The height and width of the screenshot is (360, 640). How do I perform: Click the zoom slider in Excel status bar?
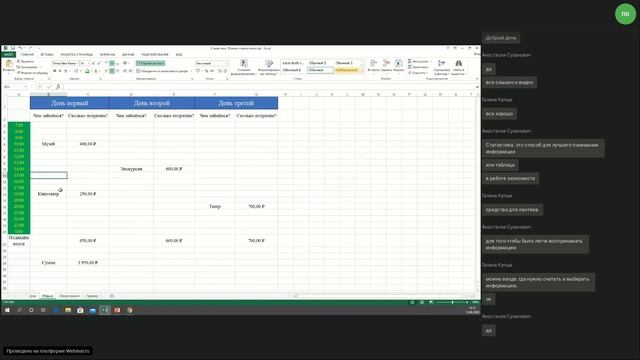pos(452,302)
